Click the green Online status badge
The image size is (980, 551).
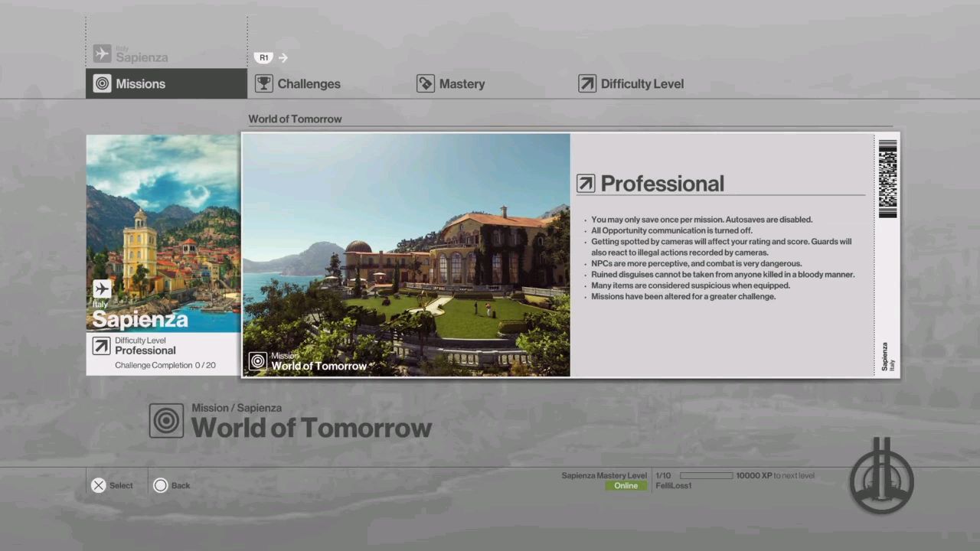(x=626, y=486)
